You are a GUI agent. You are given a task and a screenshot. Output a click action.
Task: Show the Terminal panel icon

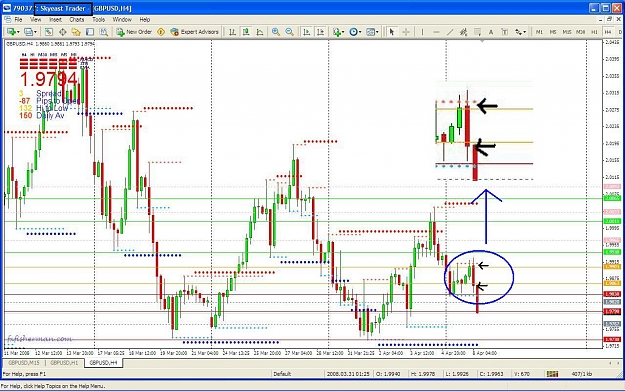click(90, 32)
